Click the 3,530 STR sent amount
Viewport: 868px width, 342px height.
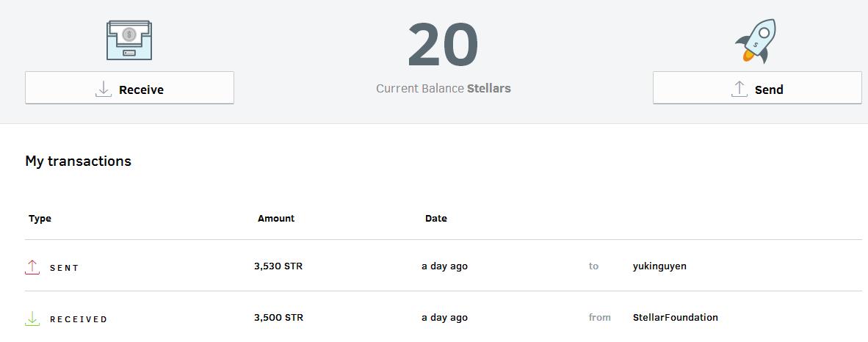click(x=278, y=266)
